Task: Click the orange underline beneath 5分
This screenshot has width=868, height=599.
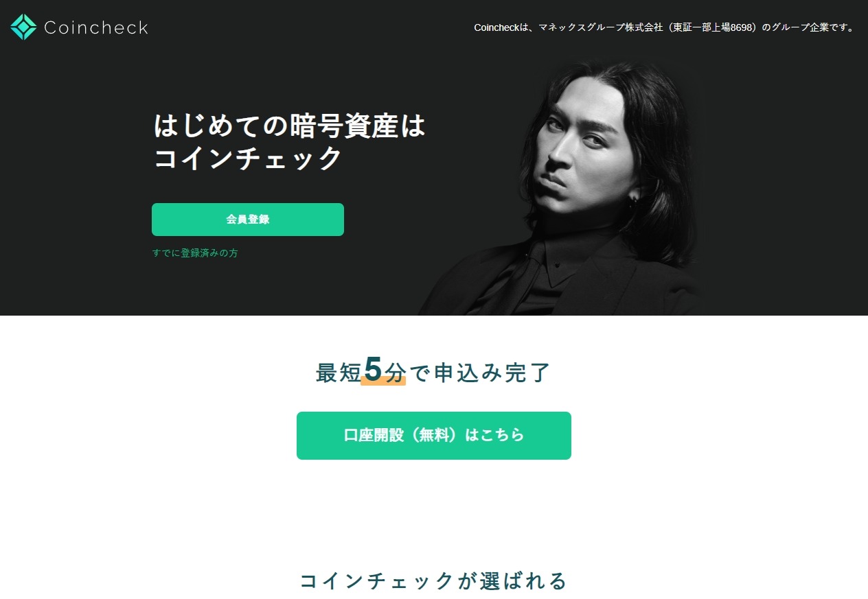Action: (x=383, y=381)
